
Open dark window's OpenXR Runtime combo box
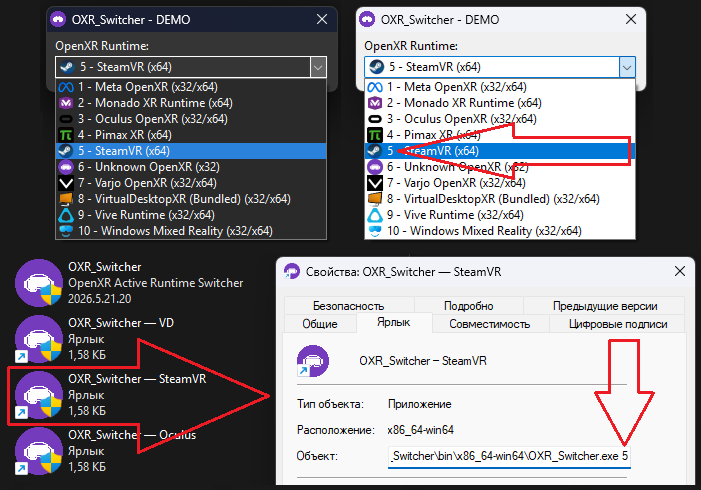point(191,67)
